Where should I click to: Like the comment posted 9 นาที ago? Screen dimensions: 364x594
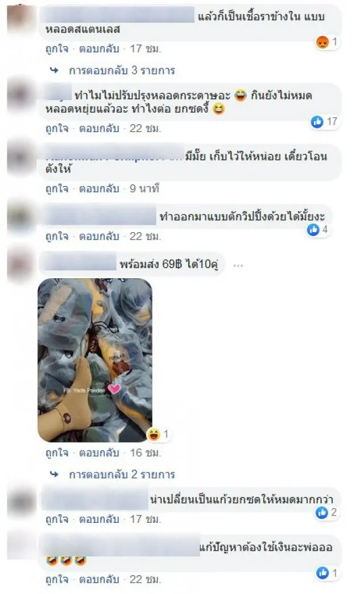pos(57,188)
